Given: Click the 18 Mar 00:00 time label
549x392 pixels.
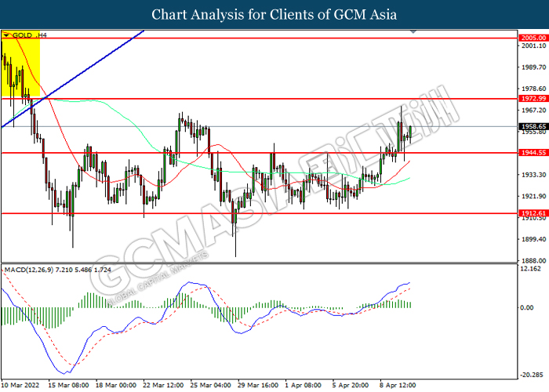Looking at the screenshot, I should (116, 385).
